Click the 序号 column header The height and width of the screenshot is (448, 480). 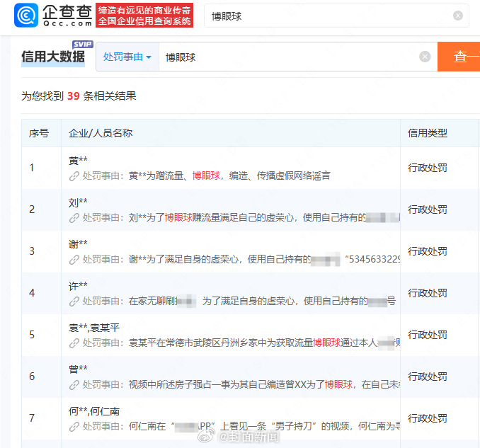point(39,133)
